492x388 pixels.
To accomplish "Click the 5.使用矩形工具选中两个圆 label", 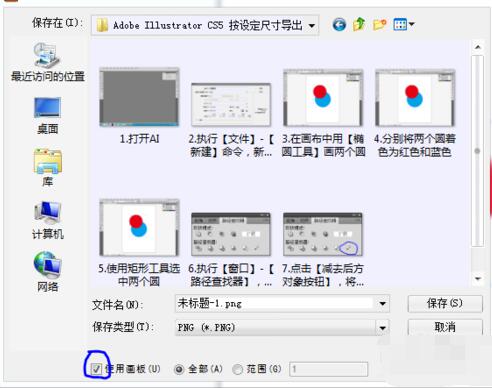I will click(139, 275).
